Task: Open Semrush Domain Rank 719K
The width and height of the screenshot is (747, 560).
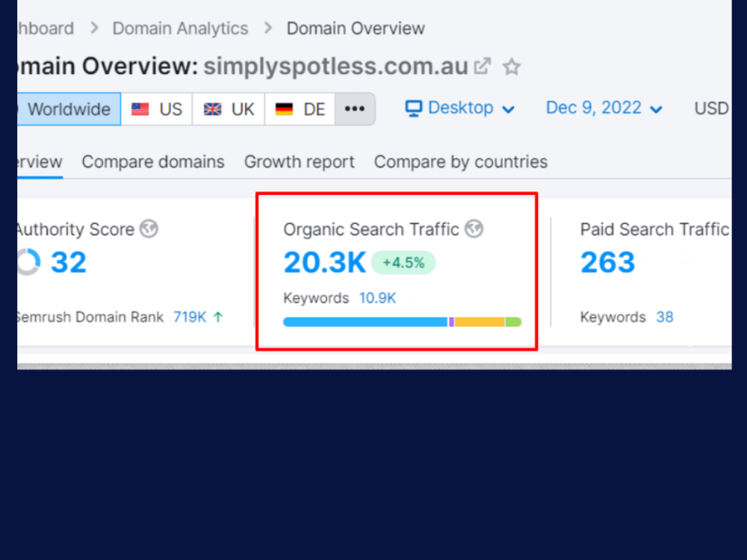Action: tap(190, 317)
